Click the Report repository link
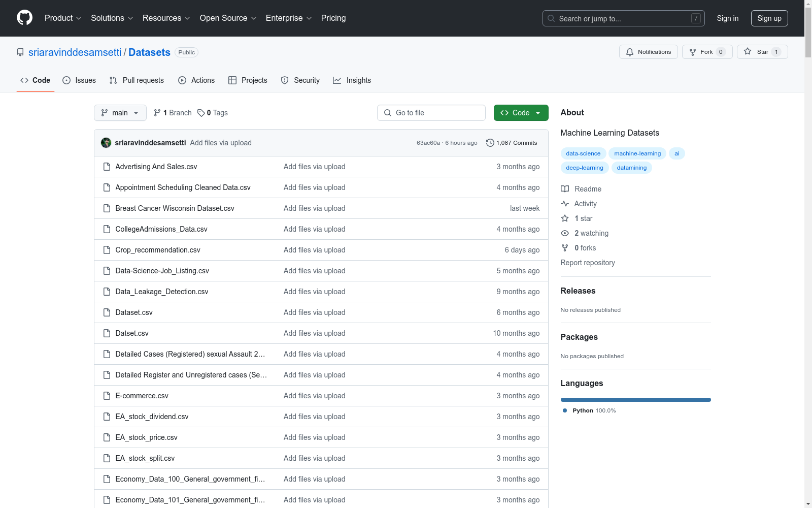The width and height of the screenshot is (812, 508). click(x=588, y=263)
